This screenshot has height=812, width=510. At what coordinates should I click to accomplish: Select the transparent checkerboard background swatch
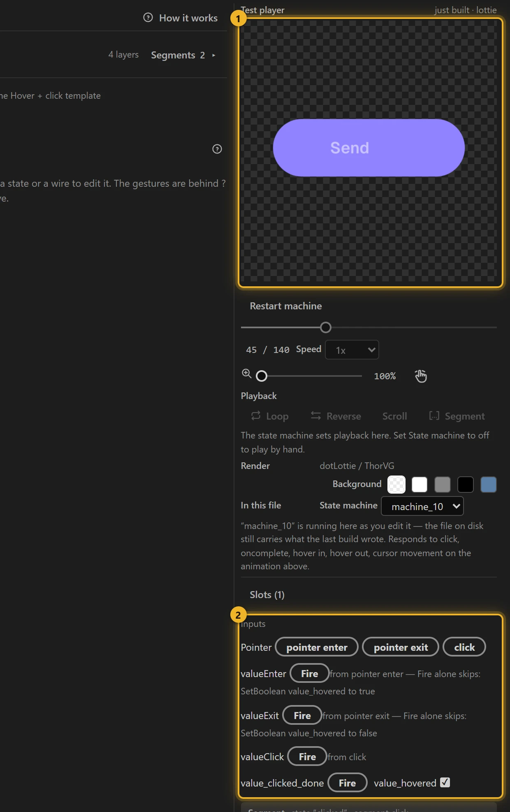(x=396, y=485)
